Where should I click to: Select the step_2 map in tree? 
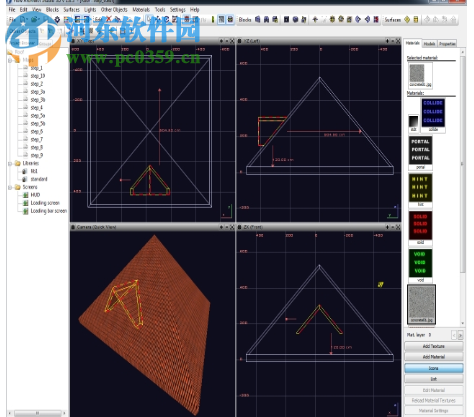[x=36, y=84]
